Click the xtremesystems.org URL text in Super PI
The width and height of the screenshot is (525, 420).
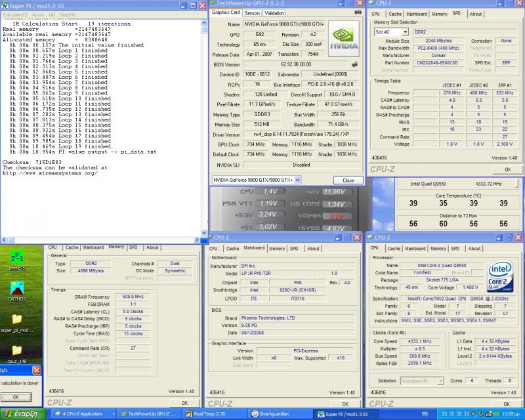point(51,173)
